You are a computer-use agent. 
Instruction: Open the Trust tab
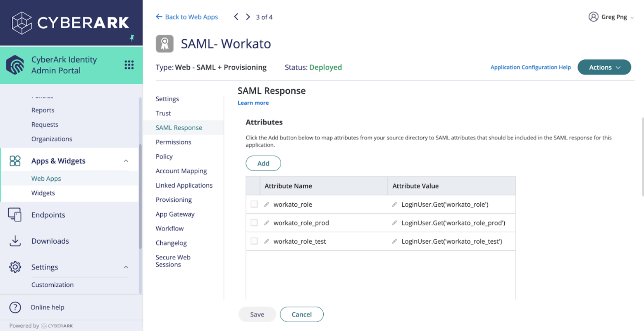163,113
